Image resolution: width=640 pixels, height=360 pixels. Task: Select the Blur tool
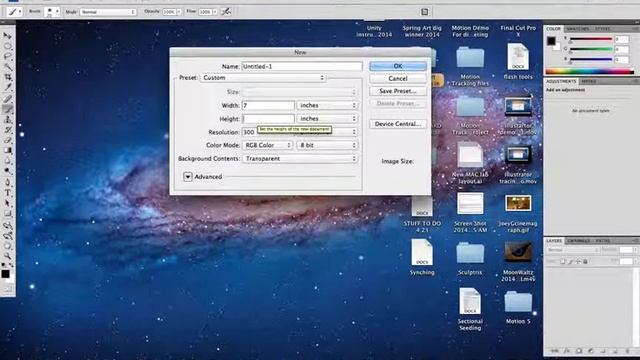7,161
